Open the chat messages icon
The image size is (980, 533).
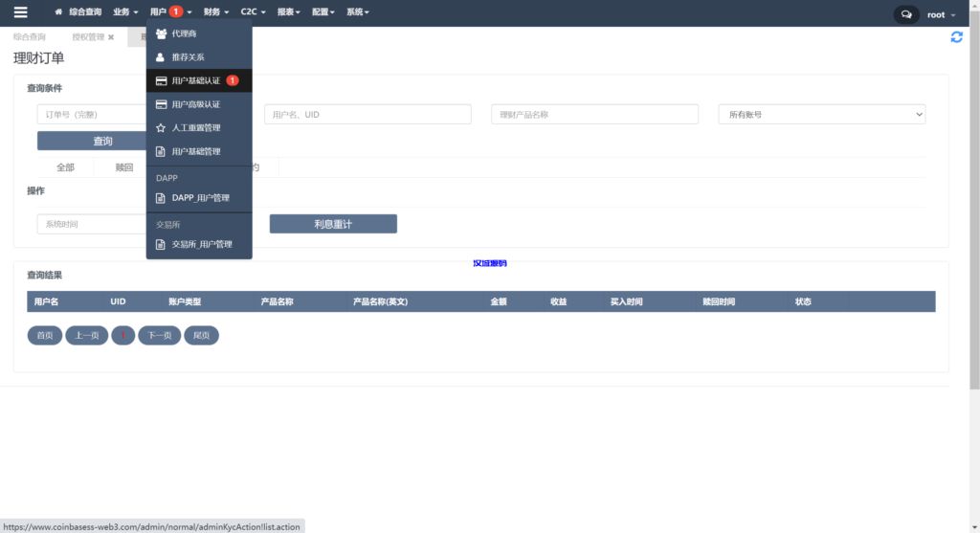pyautogui.click(x=904, y=14)
